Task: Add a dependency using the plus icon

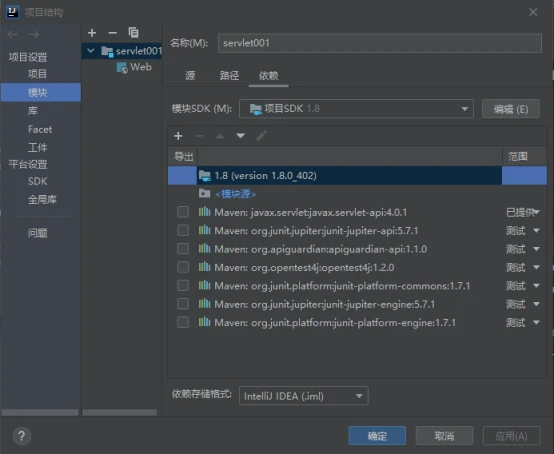Action: point(178,136)
